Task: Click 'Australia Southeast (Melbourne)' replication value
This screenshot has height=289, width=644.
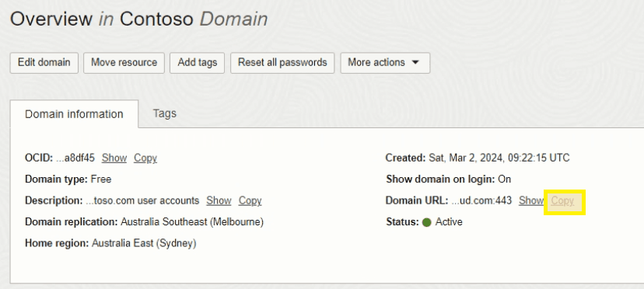Action: click(x=192, y=222)
